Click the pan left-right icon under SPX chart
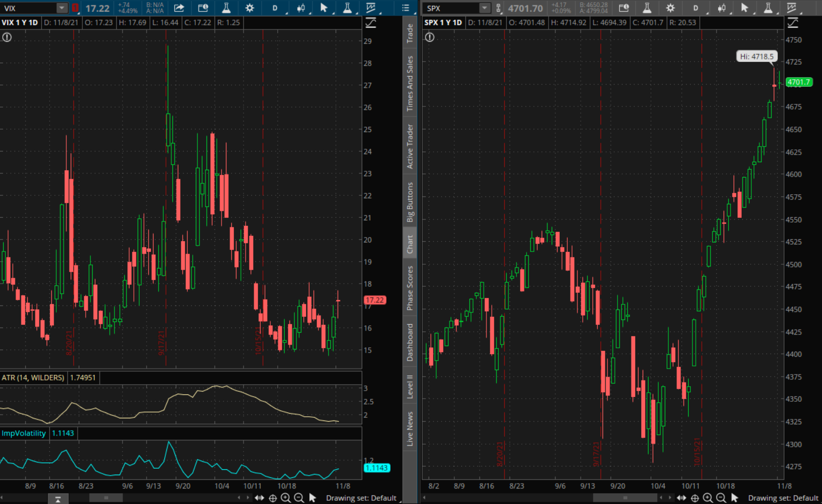 click(x=682, y=498)
